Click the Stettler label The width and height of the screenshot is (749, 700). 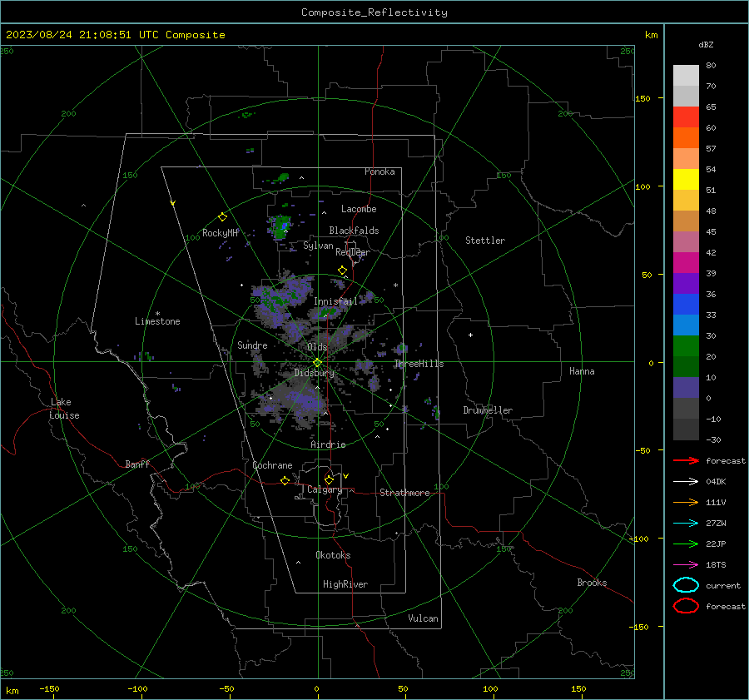tap(485, 241)
